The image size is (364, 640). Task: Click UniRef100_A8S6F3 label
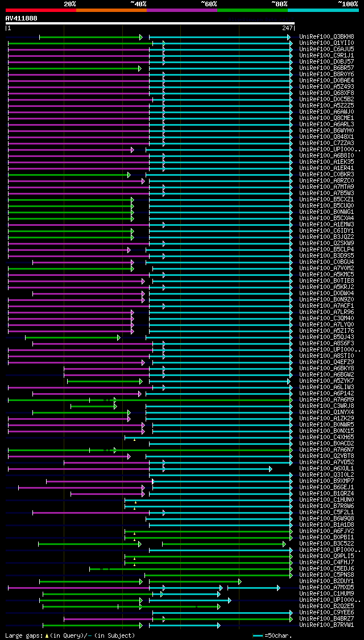click(x=326, y=343)
